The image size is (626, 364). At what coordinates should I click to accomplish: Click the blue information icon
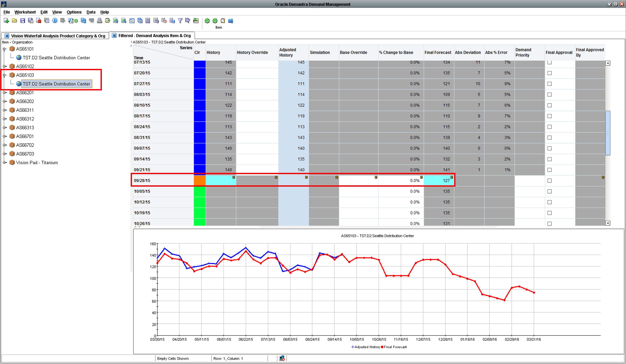[x=55, y=21]
